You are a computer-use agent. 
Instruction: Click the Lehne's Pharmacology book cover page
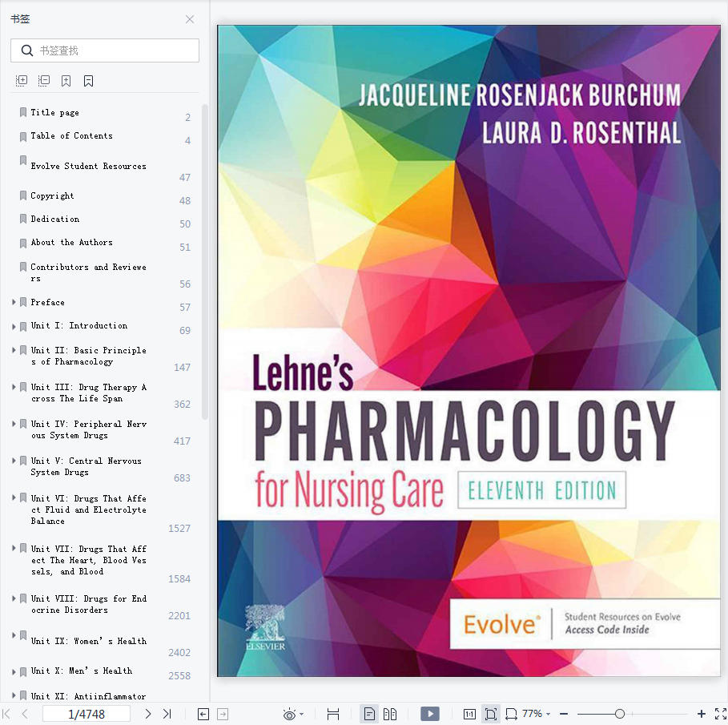(469, 351)
